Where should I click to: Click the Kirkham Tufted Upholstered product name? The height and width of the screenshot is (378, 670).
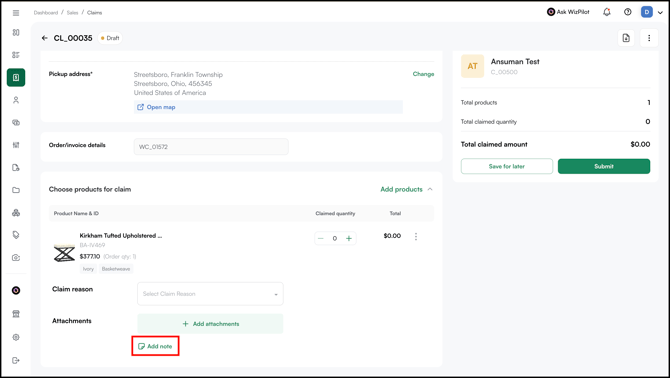pyautogui.click(x=121, y=236)
